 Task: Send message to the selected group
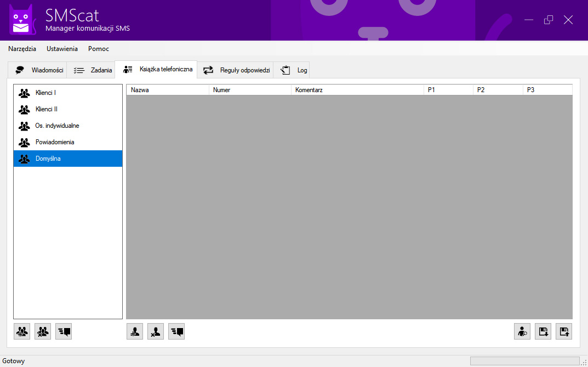[x=64, y=331]
